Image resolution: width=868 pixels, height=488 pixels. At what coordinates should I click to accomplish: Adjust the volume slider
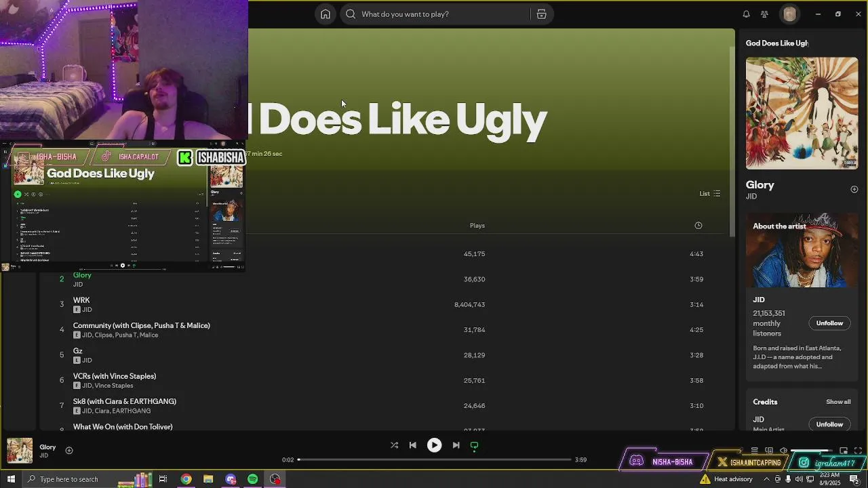(811, 451)
